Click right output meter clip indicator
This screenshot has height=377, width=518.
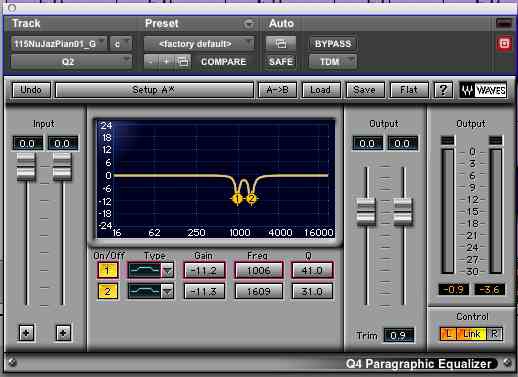point(495,140)
